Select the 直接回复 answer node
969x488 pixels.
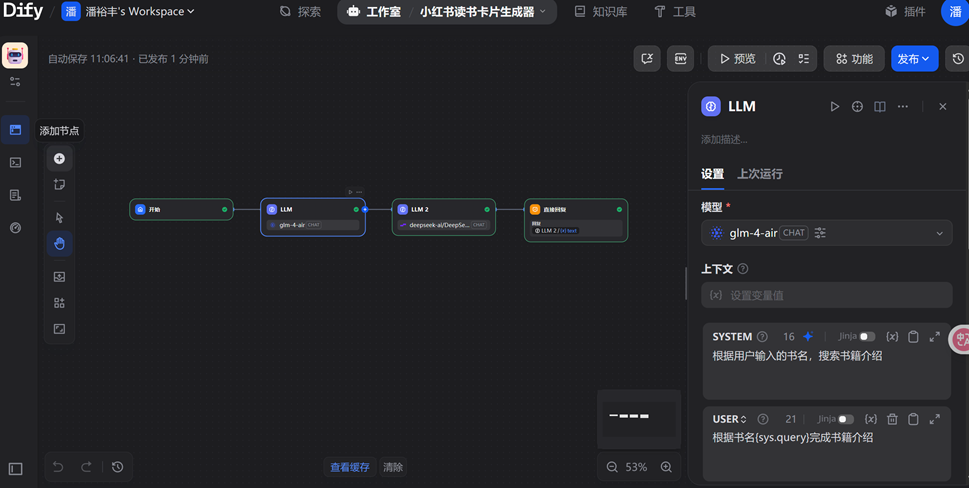click(x=576, y=220)
